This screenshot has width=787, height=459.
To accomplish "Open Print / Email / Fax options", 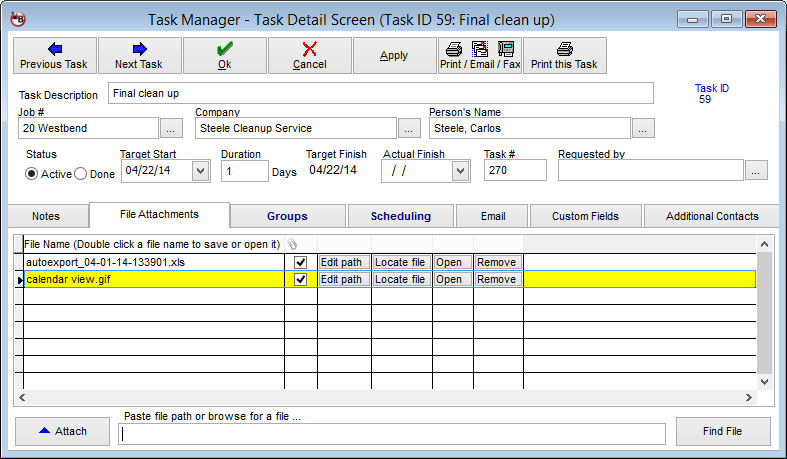I will (479, 55).
